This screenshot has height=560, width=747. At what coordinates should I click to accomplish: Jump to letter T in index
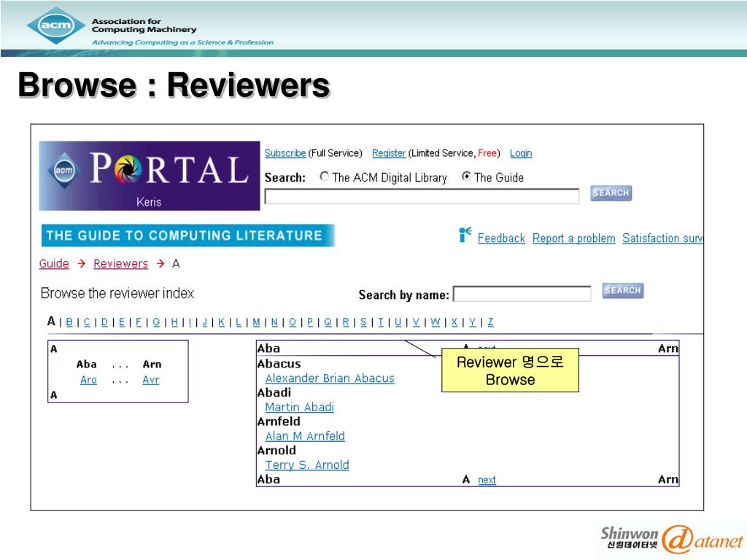[x=381, y=322]
